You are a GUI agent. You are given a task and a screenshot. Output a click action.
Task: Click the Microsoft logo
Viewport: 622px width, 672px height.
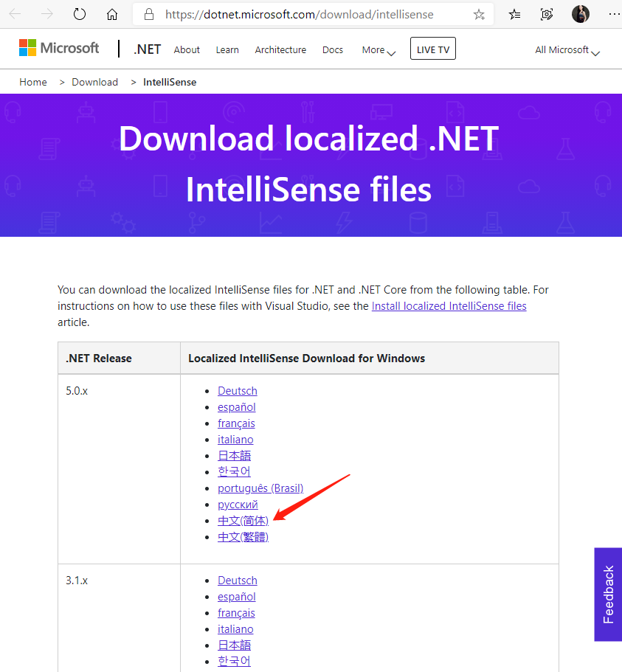[x=59, y=47]
